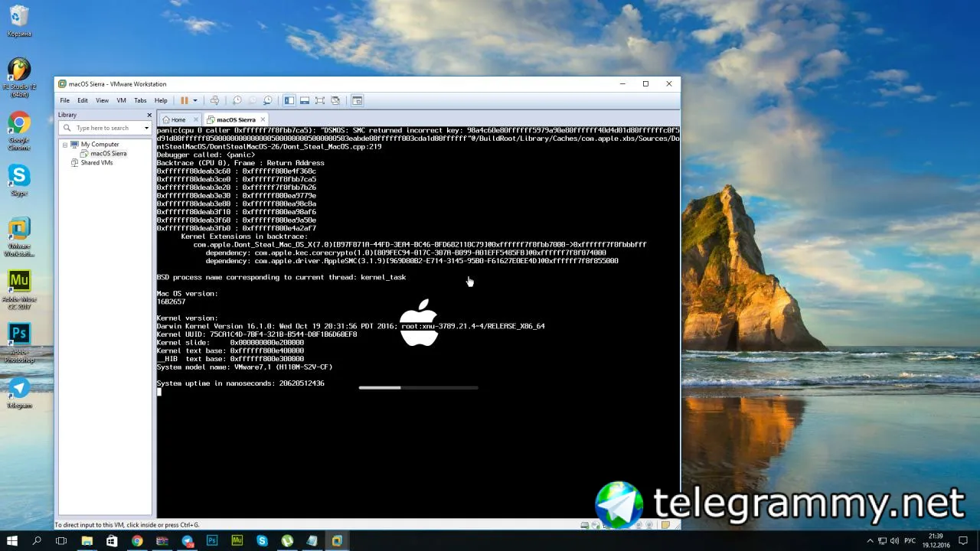This screenshot has width=980, height=551.
Task: Close the Library panel
Action: (149, 115)
